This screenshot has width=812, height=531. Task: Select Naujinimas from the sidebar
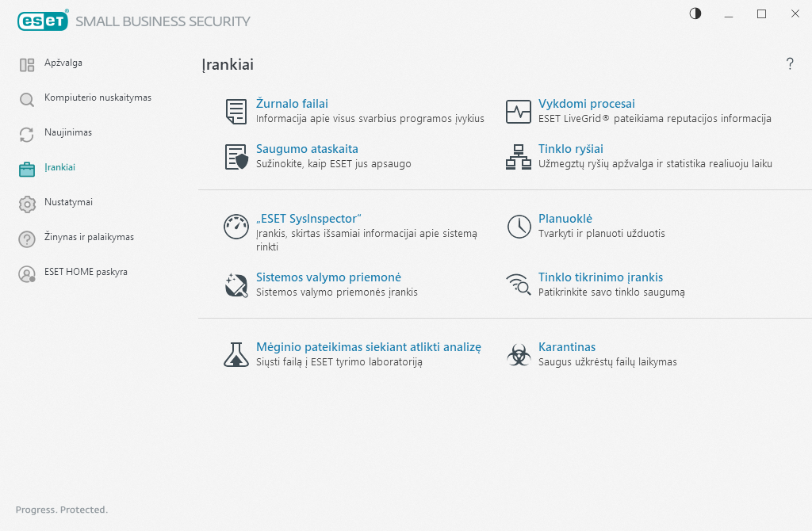(x=68, y=132)
